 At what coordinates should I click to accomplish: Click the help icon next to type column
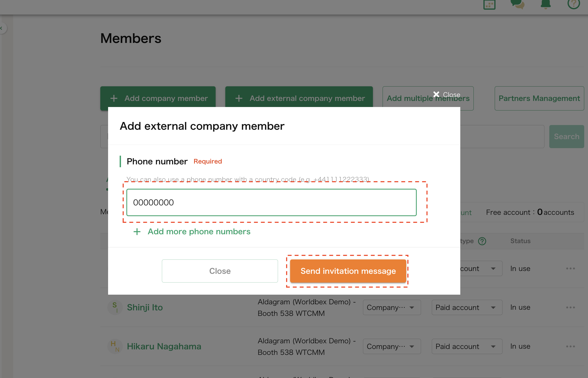pos(482,241)
